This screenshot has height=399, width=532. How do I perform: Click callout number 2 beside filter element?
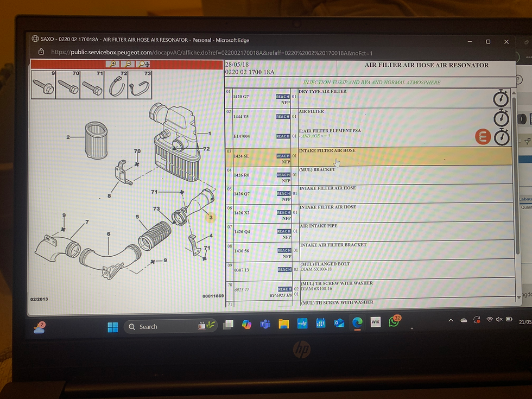pos(68,137)
